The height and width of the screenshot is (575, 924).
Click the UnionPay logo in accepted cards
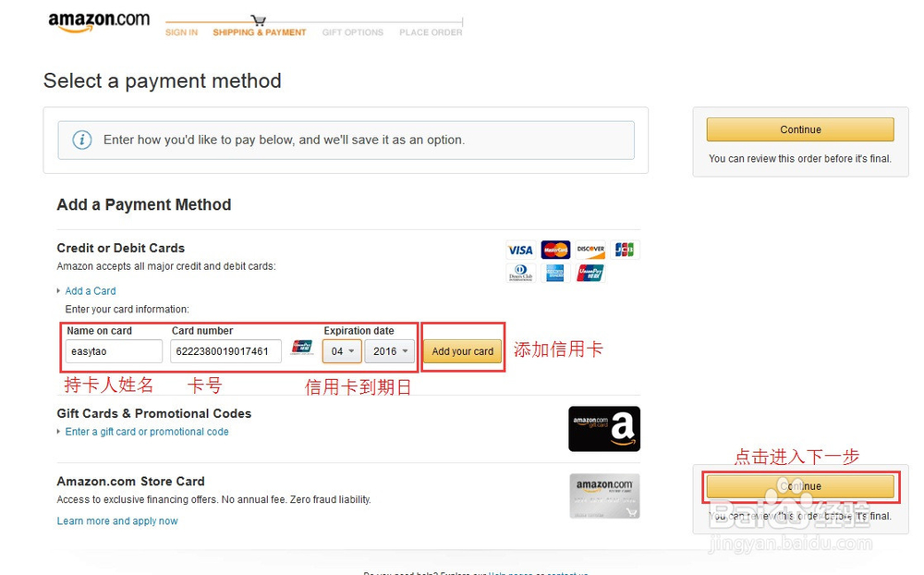(590, 273)
